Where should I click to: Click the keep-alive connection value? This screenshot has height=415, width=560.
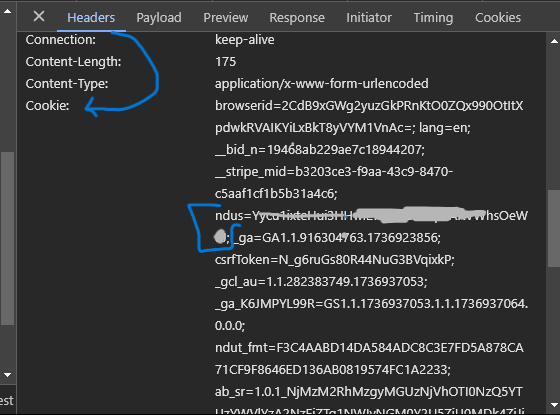(x=245, y=40)
